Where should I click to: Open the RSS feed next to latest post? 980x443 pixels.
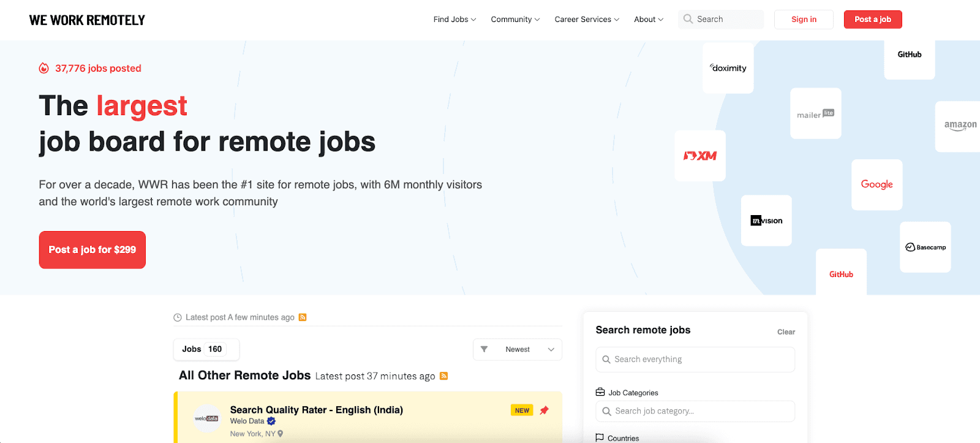(x=303, y=317)
